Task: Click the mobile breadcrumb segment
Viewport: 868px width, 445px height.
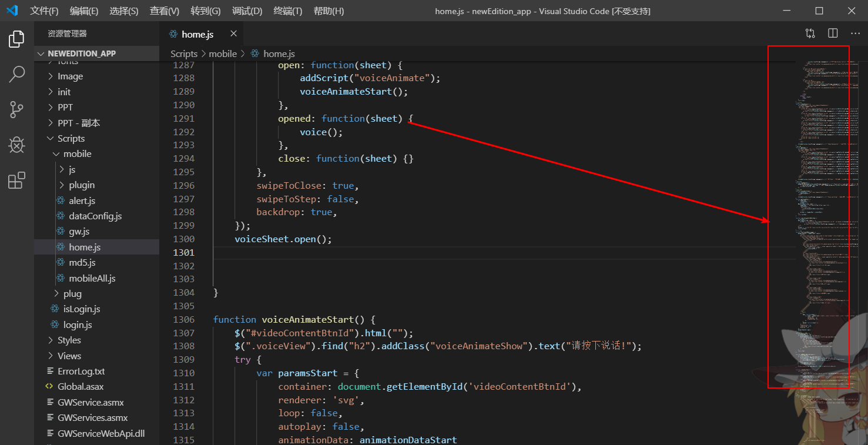Action: click(223, 53)
